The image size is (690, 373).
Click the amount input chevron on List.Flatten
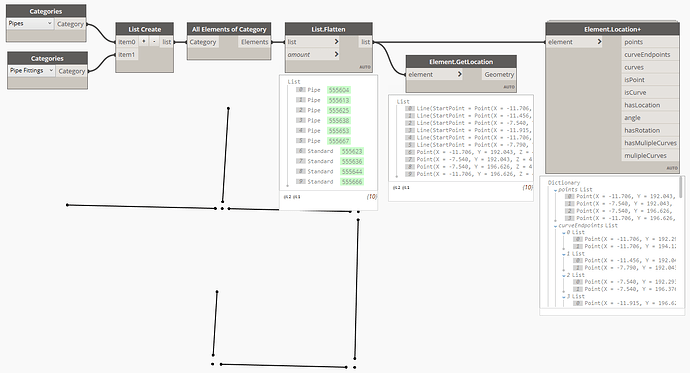pyautogui.click(x=336, y=55)
